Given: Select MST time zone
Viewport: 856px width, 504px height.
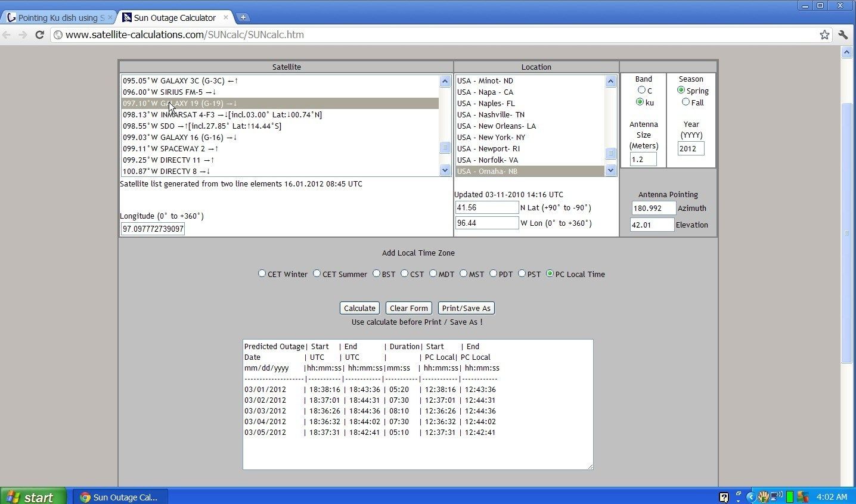Looking at the screenshot, I should 463,273.
